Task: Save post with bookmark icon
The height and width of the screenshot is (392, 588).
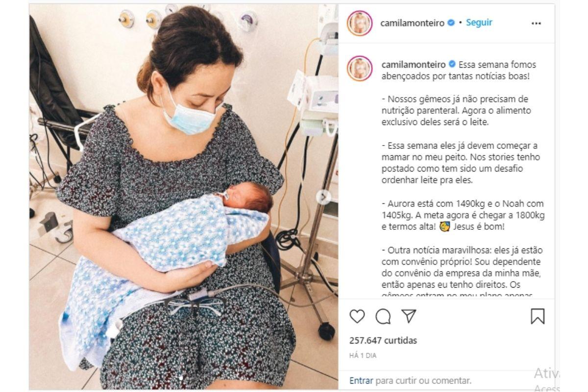Action: 538,317
